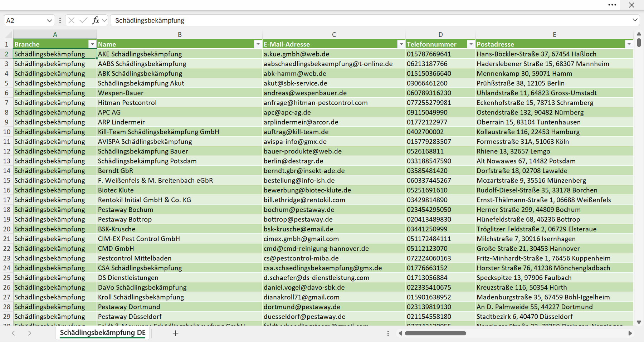Click the cancel entry X icon
The width and height of the screenshot is (644, 342).
(x=72, y=20)
